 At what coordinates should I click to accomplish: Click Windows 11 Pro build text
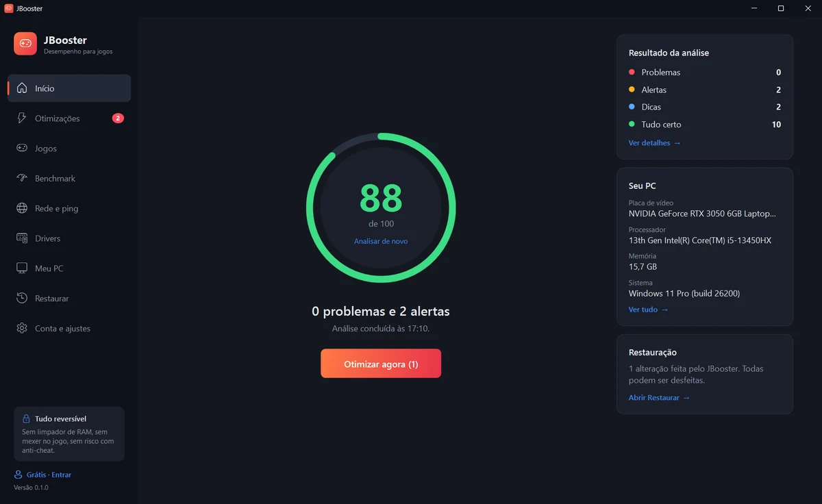[684, 294]
